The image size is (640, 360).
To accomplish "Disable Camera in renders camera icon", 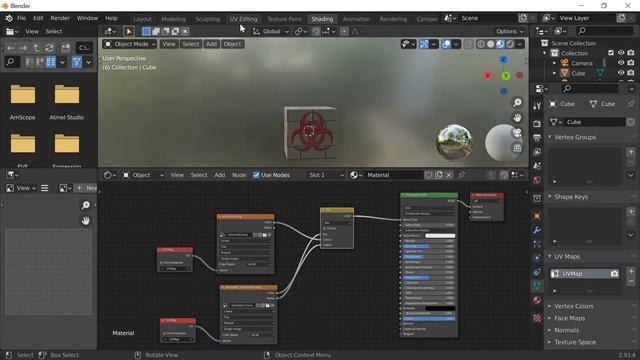I will click(631, 63).
